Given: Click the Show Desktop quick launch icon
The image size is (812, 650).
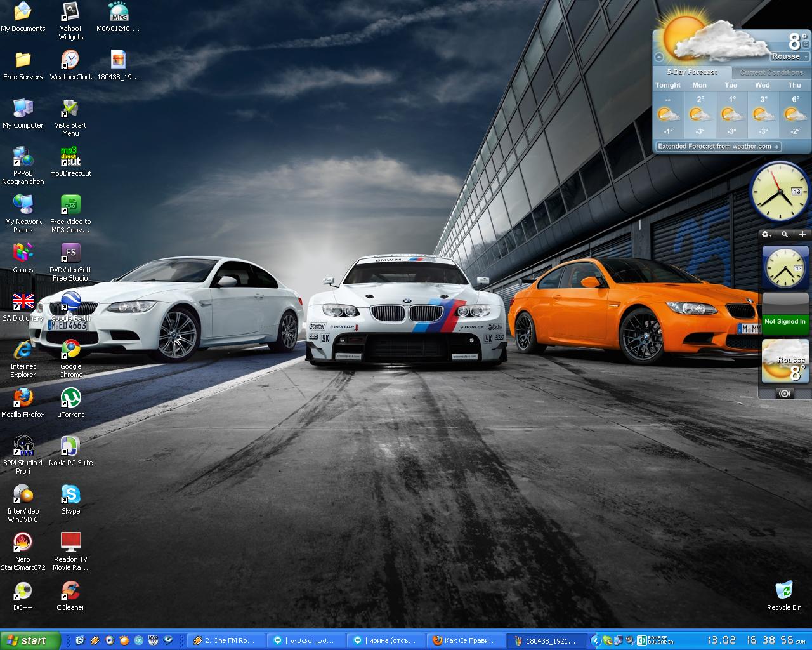Looking at the screenshot, I should tap(80, 640).
